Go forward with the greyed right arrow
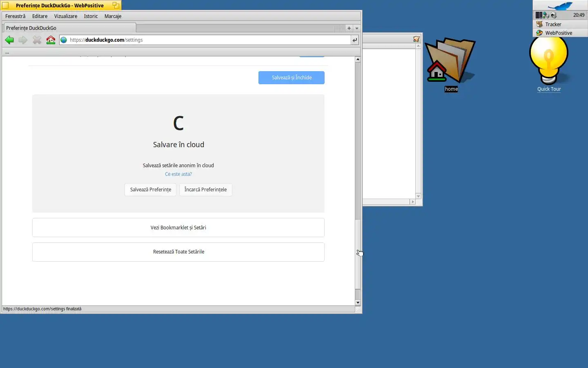This screenshot has width=588, height=368. click(23, 40)
